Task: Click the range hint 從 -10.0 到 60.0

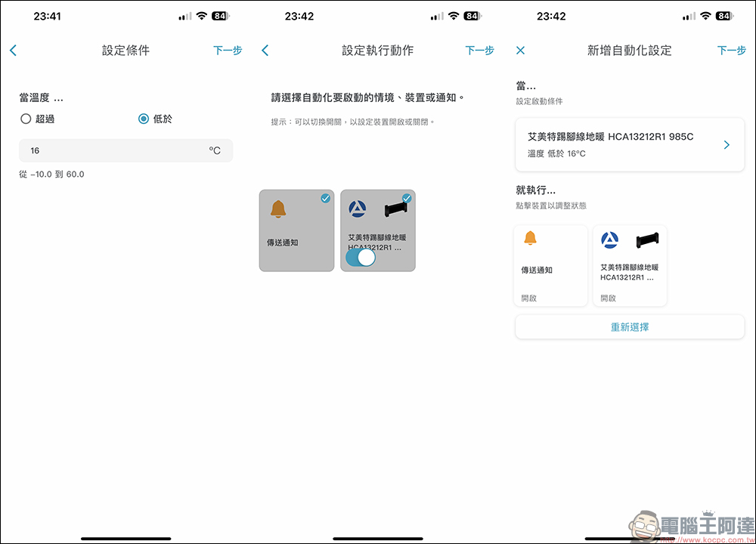Action: point(51,174)
